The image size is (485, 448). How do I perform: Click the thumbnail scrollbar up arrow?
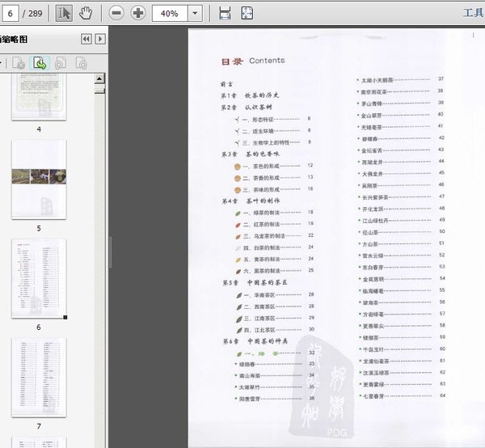pos(100,79)
